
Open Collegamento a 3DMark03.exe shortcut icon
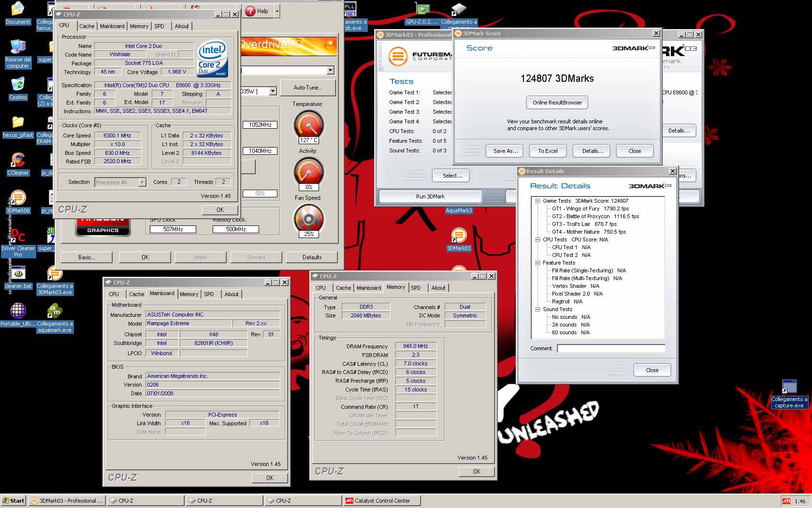[x=55, y=273]
